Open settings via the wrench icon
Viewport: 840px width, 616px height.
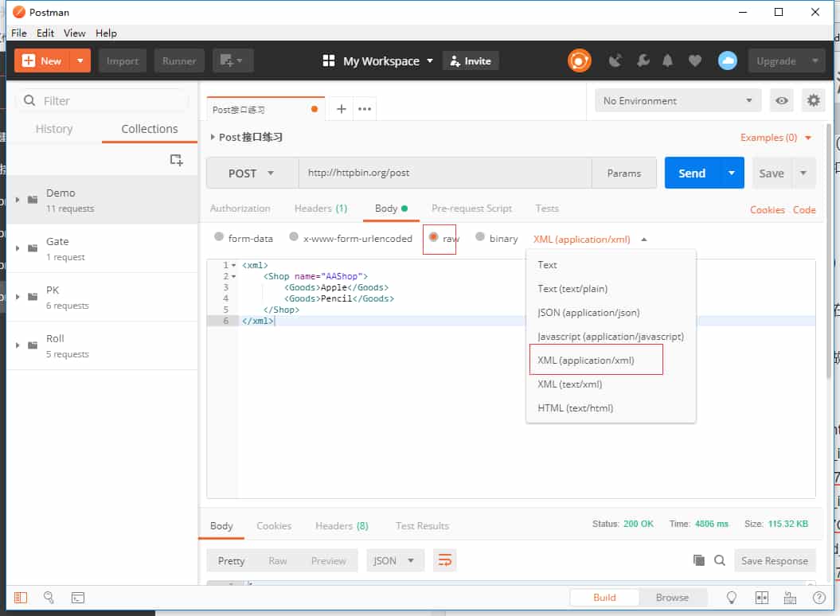point(643,61)
